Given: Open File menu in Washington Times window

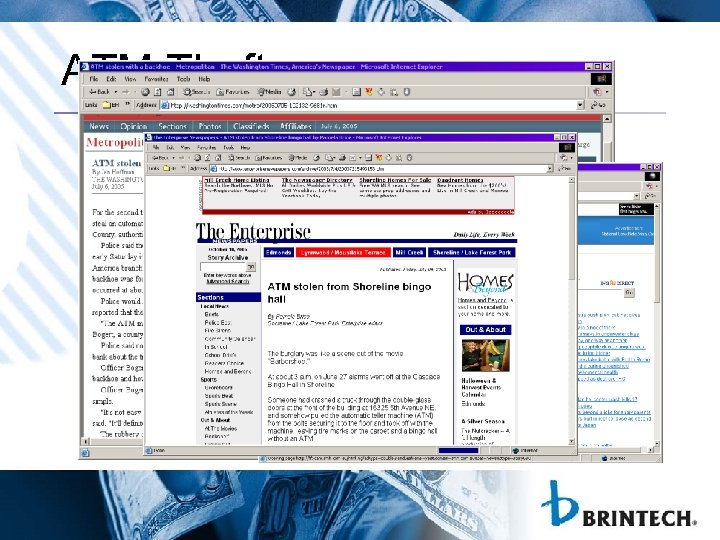Looking at the screenshot, I should tap(94, 79).
